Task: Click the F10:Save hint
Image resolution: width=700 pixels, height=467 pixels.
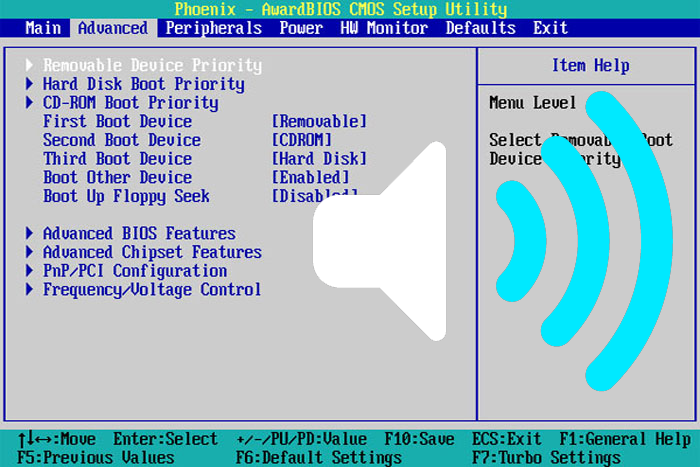Action: coord(419,439)
